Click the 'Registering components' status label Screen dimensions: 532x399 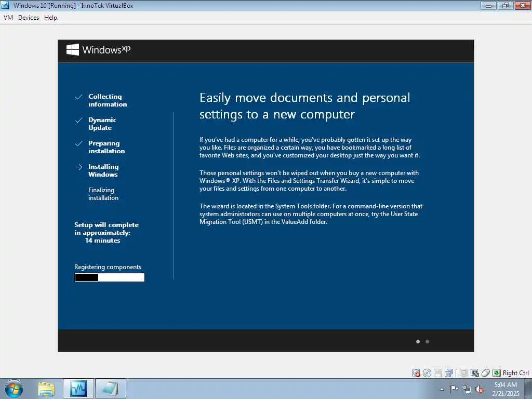pos(108,267)
